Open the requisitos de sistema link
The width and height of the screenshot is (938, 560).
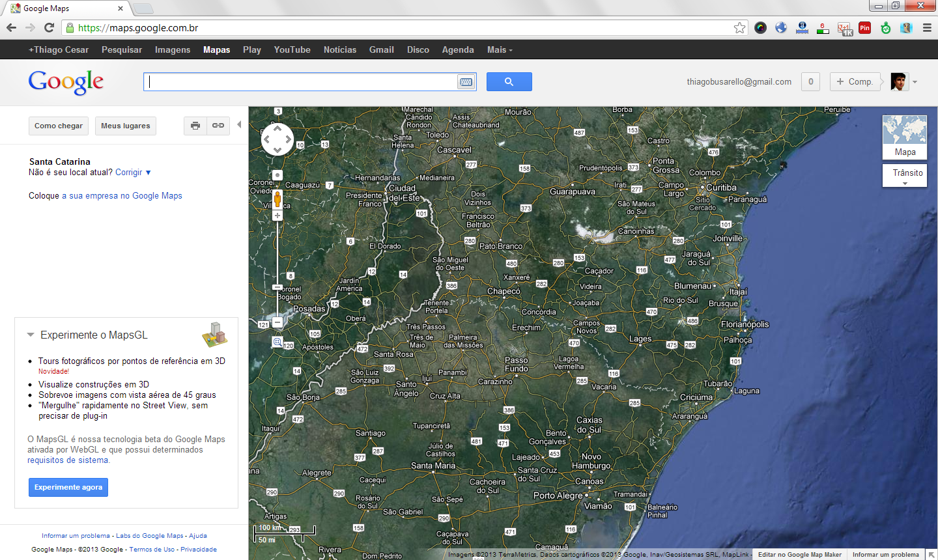[x=68, y=460]
